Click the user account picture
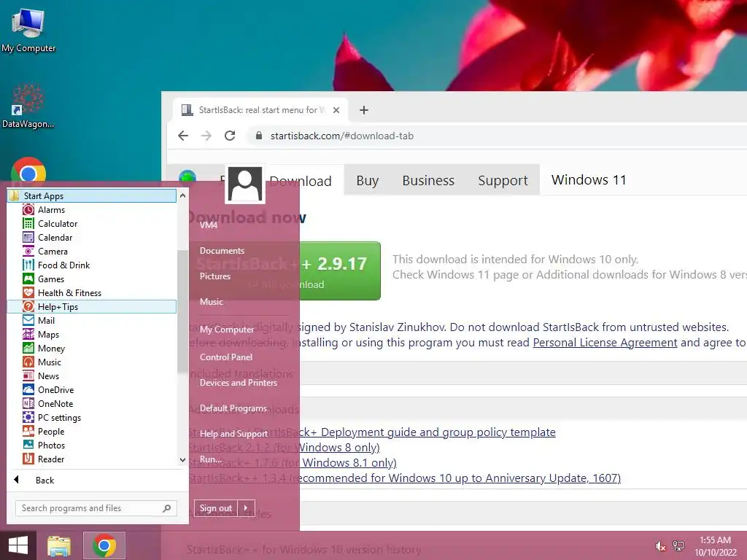 [245, 184]
